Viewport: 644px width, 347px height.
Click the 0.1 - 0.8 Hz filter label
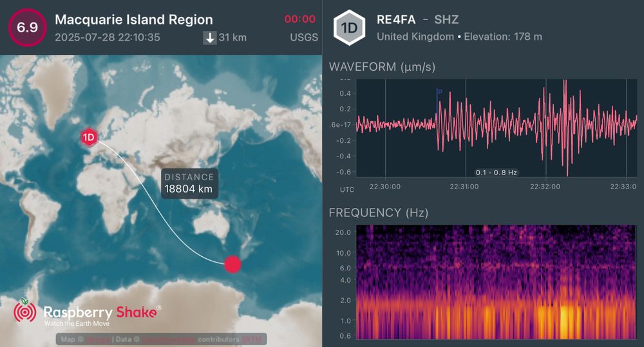496,173
